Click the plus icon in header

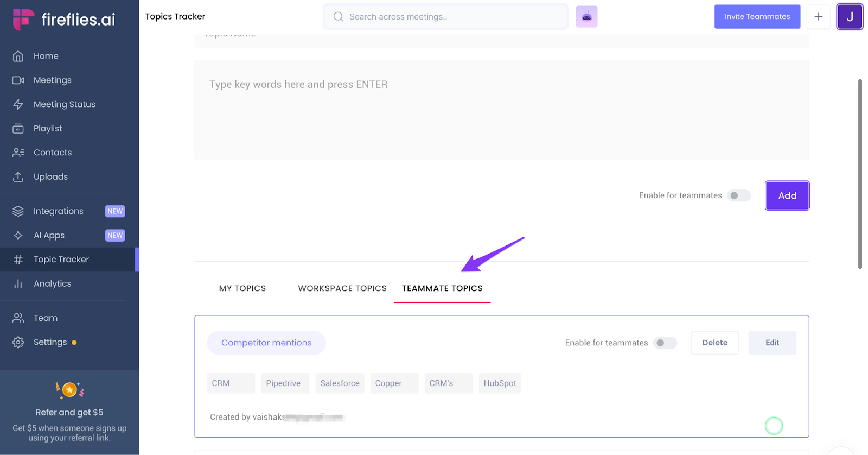point(818,17)
